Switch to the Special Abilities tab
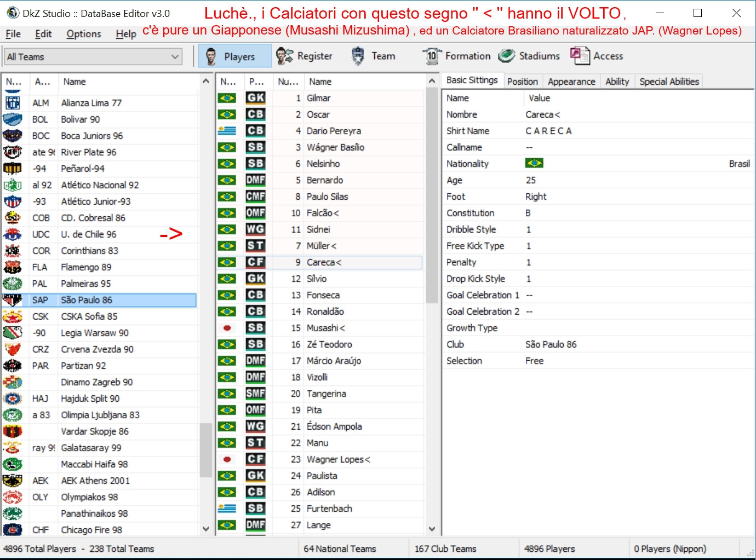The height and width of the screenshot is (560, 756). 669,82
